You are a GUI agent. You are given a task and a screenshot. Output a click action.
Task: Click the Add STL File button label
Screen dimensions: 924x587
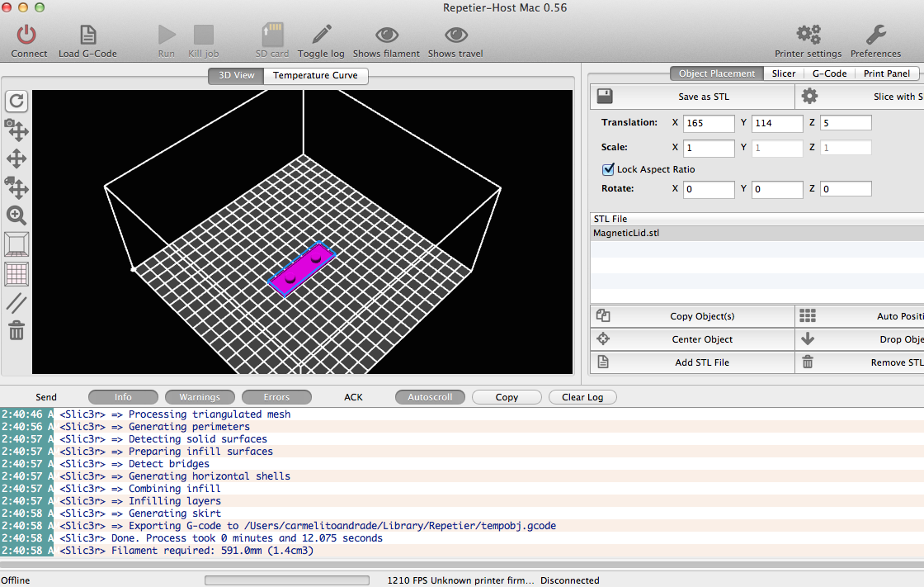(x=702, y=362)
